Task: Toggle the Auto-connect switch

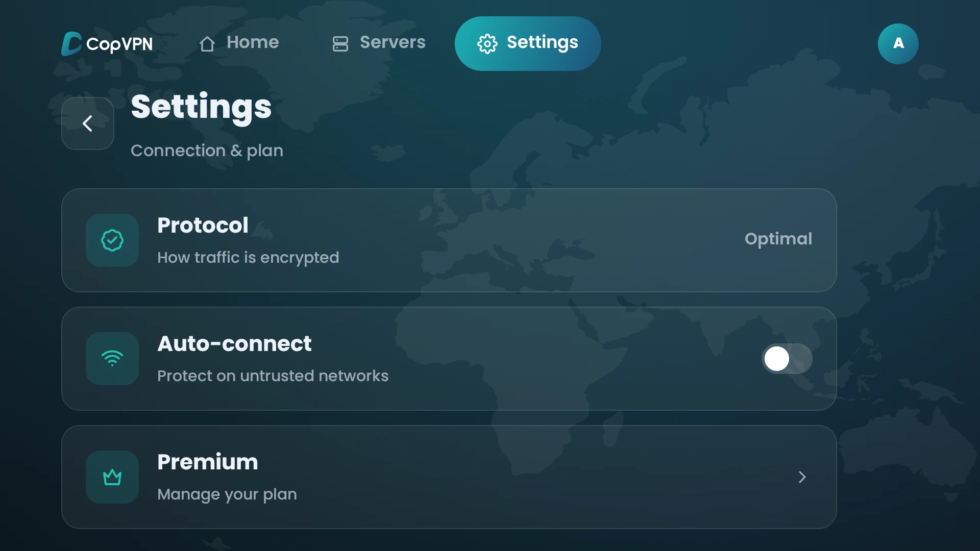Action: point(787,359)
